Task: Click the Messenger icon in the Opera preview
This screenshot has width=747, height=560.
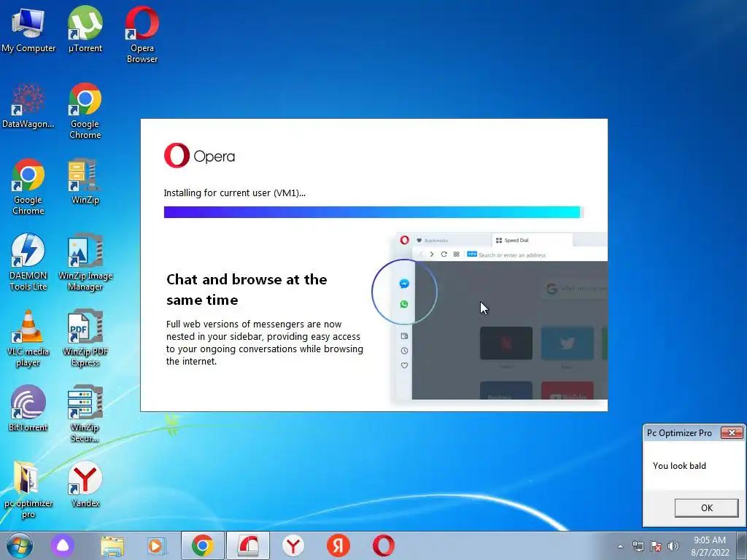Action: click(x=404, y=284)
